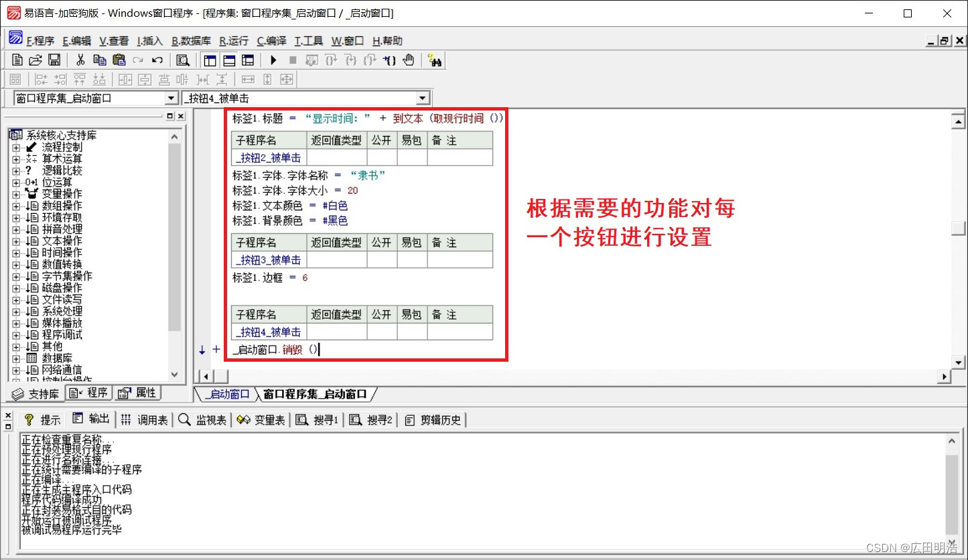The width and height of the screenshot is (968, 560).
Task: Select the 窗口程序集_启动窗口 editor tab
Action: pyautogui.click(x=315, y=394)
